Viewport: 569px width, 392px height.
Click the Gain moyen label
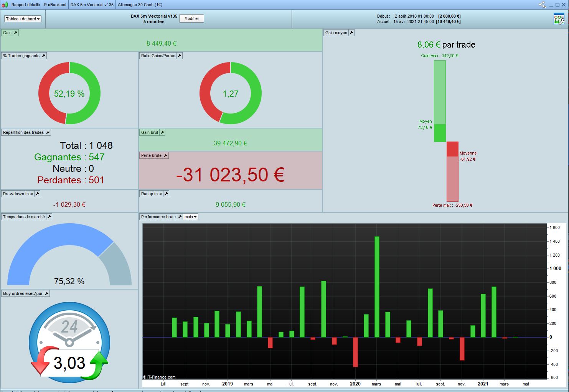[336, 33]
